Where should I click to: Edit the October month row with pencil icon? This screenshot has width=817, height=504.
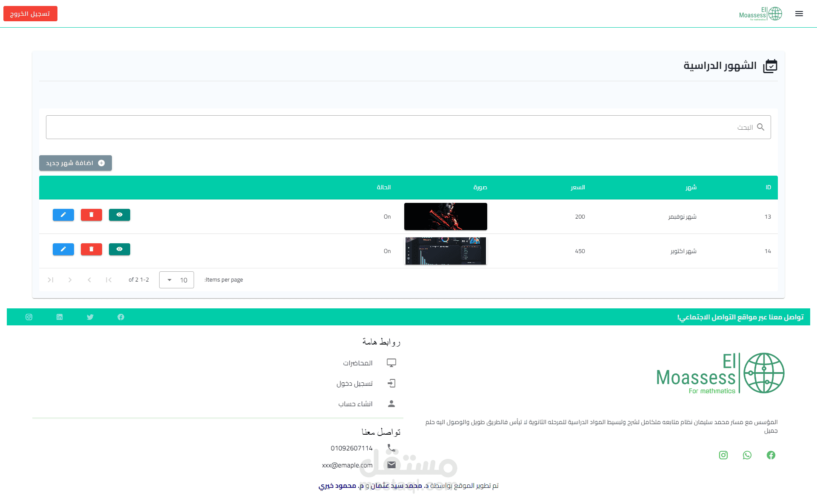(63, 249)
